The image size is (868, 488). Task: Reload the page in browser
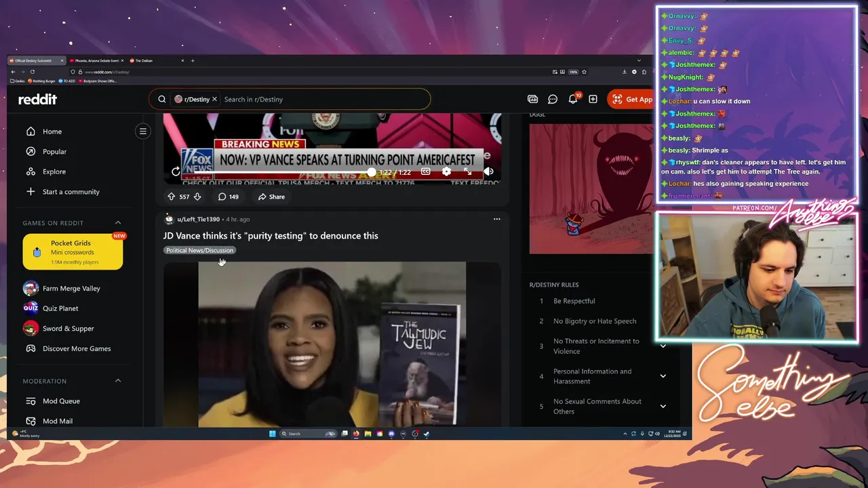32,72
